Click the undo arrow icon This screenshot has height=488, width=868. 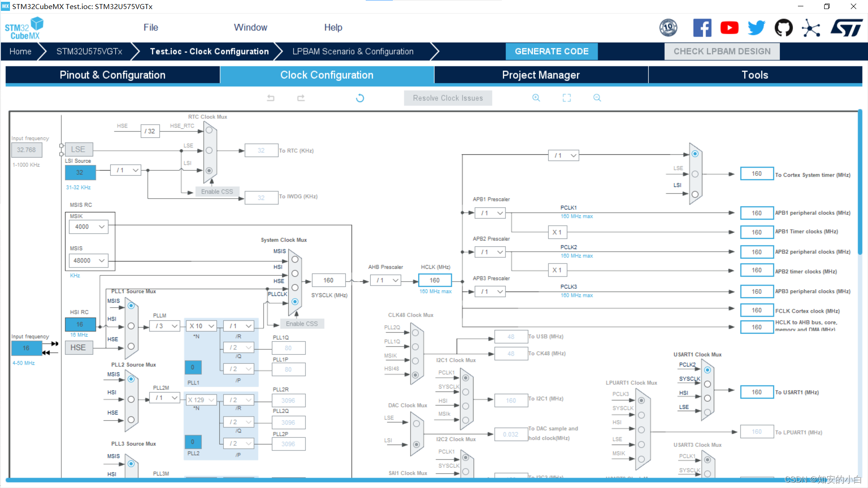click(x=270, y=98)
